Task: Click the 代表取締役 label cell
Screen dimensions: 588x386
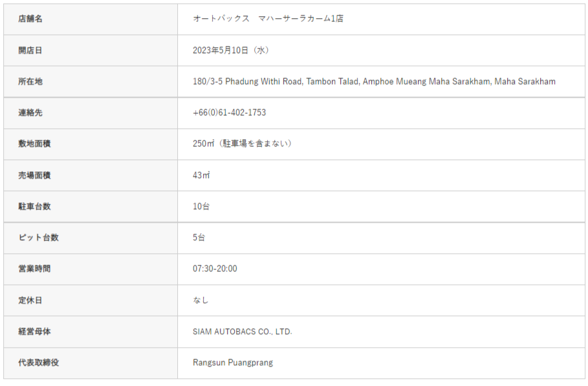Action: click(x=38, y=363)
